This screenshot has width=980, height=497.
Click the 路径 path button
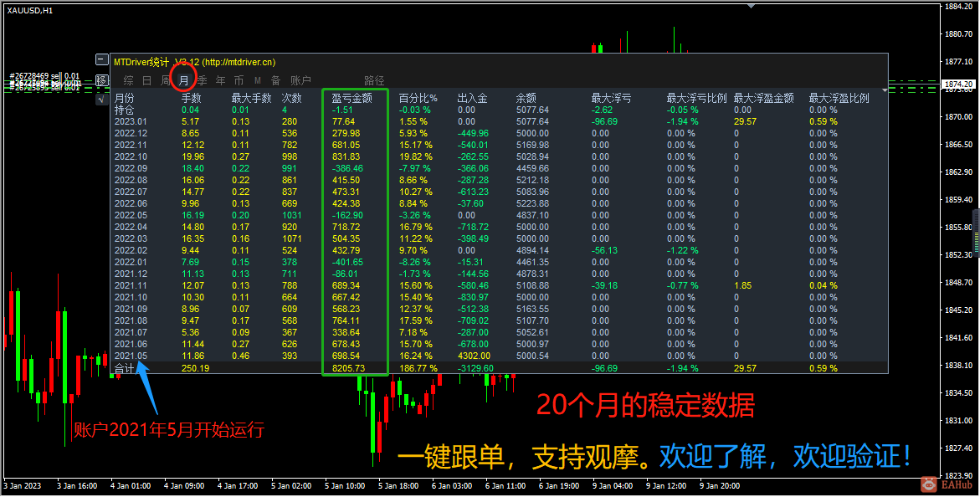[x=374, y=79]
